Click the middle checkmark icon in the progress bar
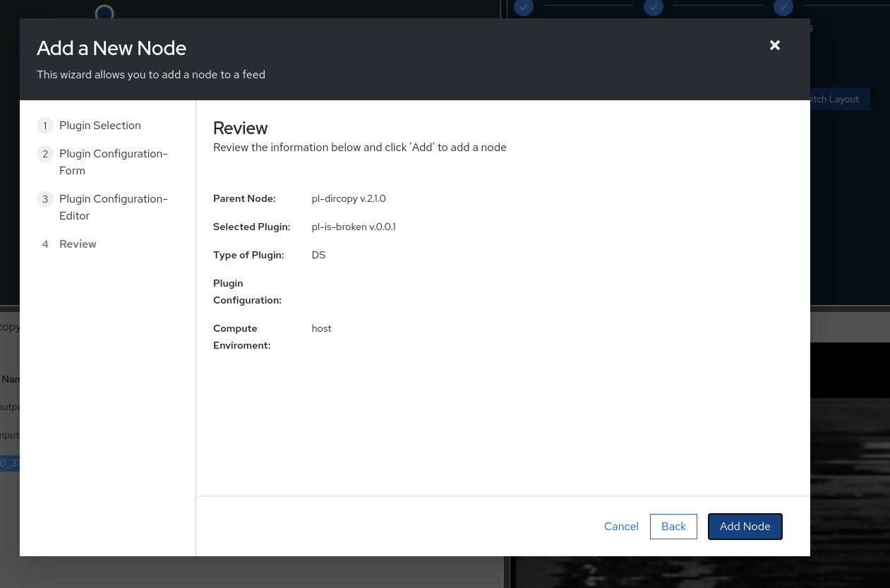The height and width of the screenshot is (588, 890). 653,8
